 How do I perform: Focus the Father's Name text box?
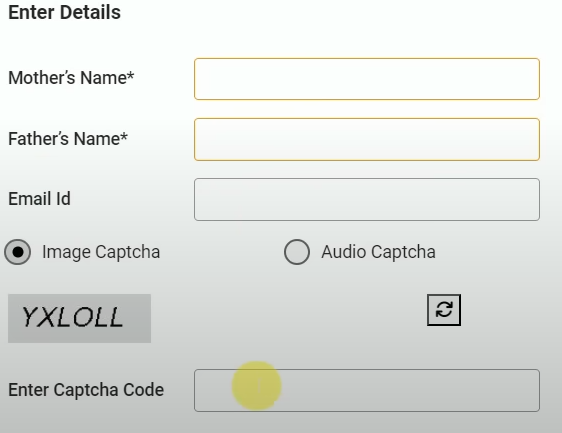367,139
